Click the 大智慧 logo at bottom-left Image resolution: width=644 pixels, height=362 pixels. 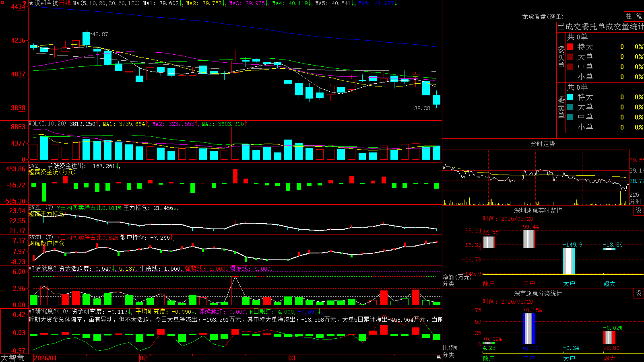click(12, 358)
